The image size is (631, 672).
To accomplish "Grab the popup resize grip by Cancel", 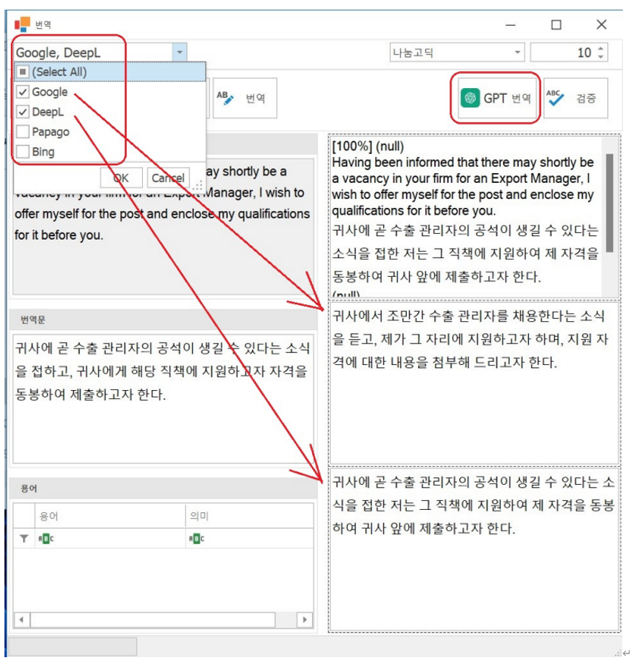I will pos(198,186).
